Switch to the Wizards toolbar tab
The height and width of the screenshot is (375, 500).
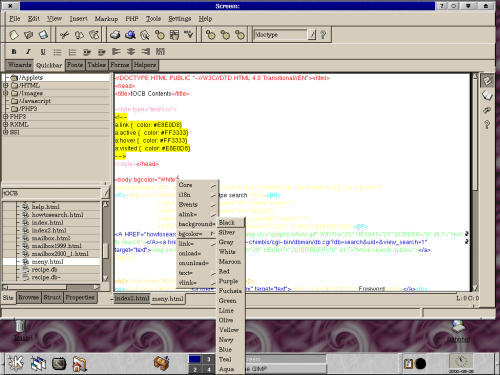tap(20, 65)
